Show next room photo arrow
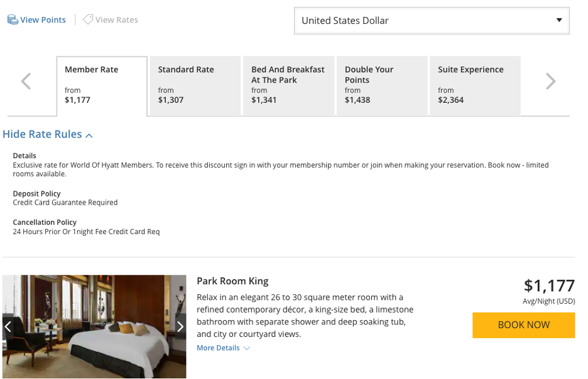 pos(180,326)
